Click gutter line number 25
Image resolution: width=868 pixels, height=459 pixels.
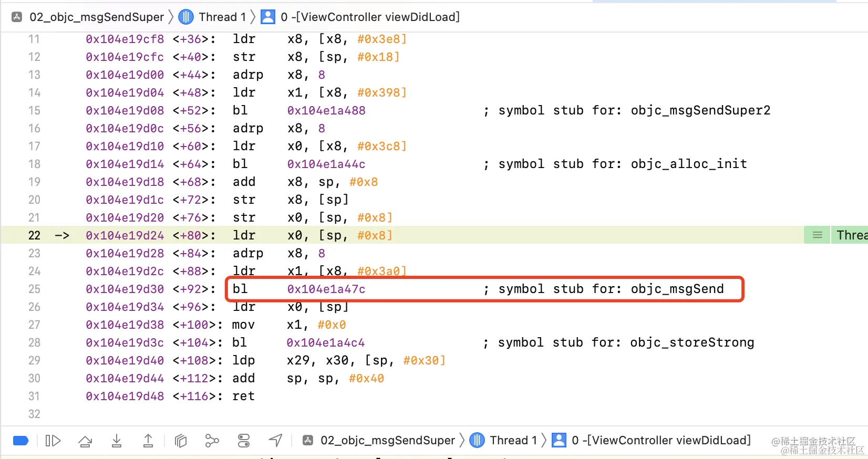click(34, 289)
